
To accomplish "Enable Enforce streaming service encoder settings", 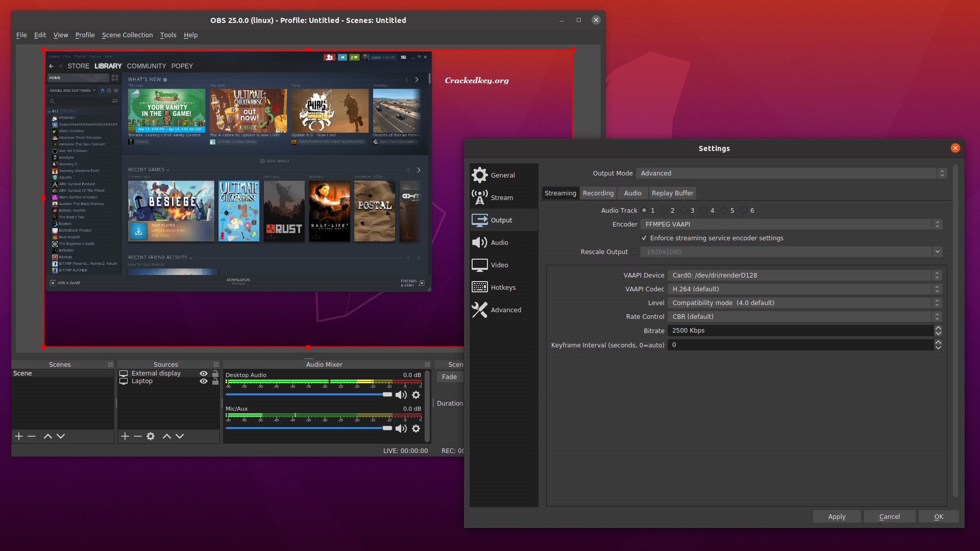I will coord(644,237).
